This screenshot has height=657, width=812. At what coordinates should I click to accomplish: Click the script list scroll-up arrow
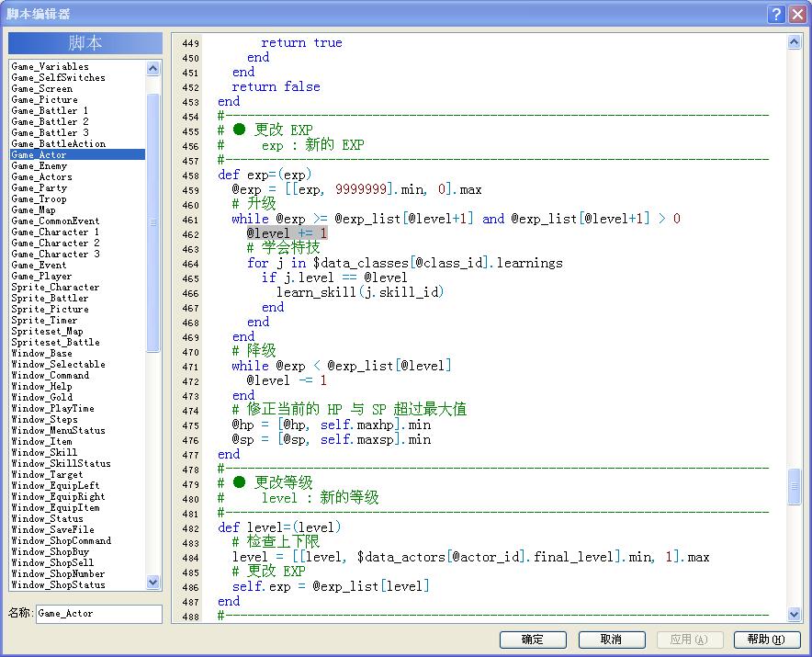coord(152,68)
